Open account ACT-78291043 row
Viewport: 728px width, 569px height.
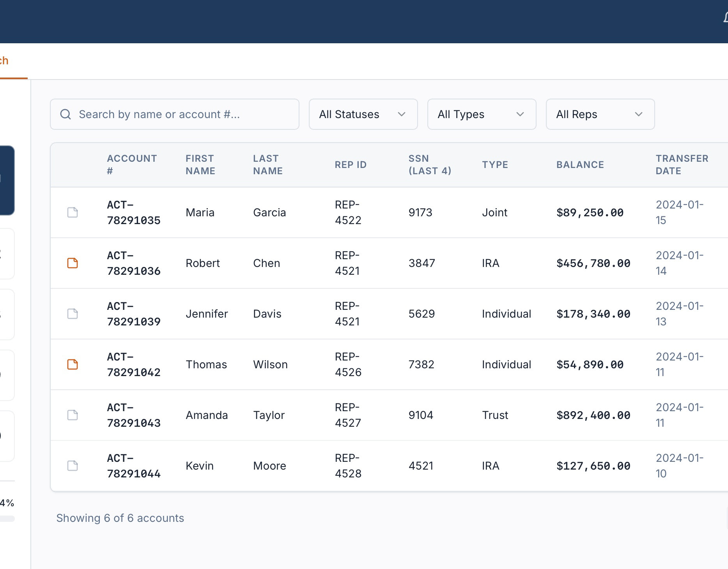tap(133, 415)
